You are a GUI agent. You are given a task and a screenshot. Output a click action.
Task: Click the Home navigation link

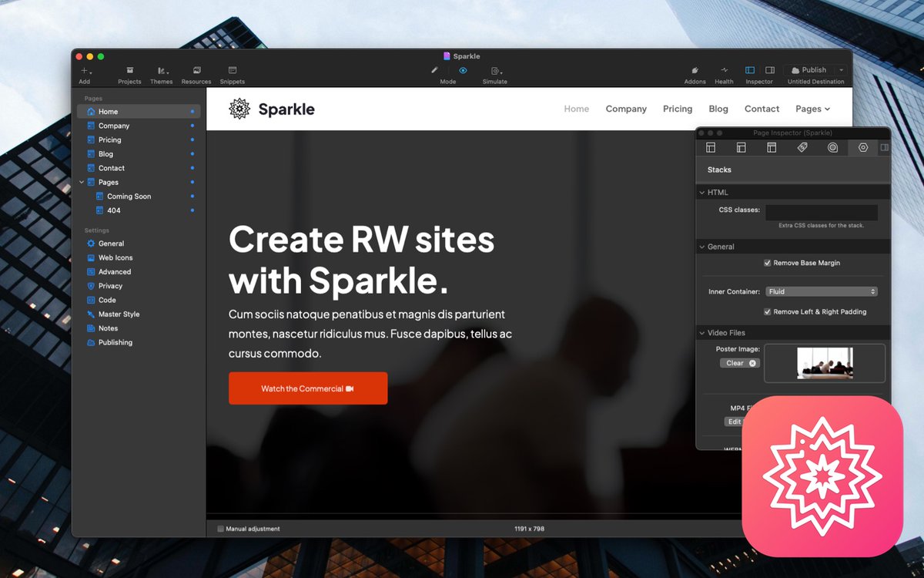coord(577,109)
